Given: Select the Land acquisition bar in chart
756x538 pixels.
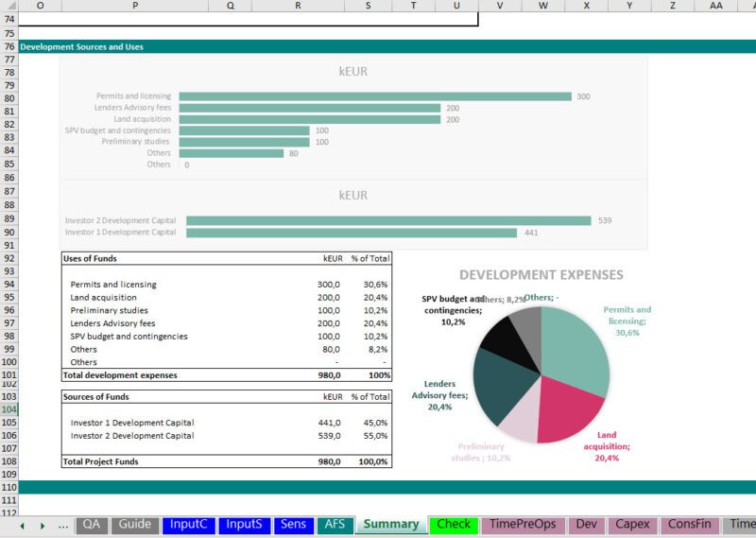Looking at the screenshot, I should (310, 119).
